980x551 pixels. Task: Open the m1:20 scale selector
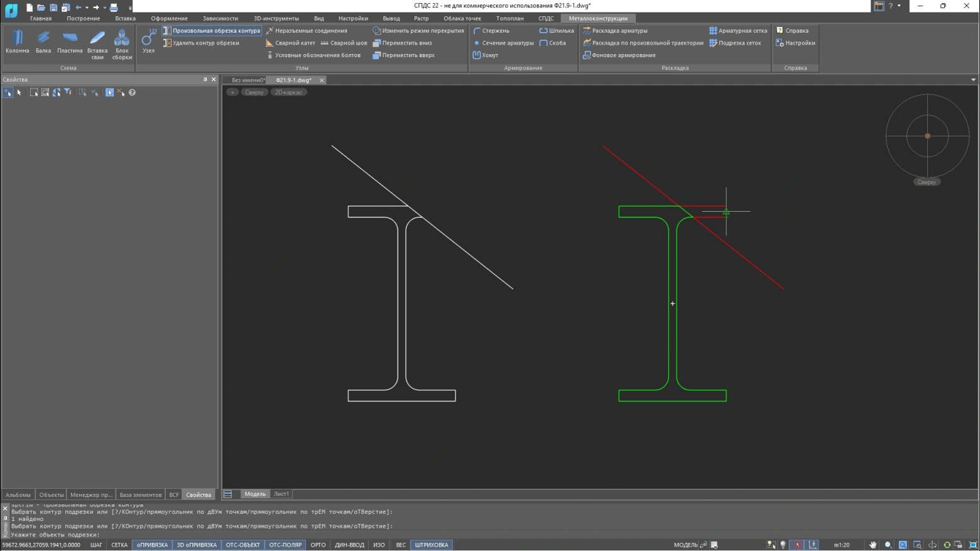pos(841,545)
